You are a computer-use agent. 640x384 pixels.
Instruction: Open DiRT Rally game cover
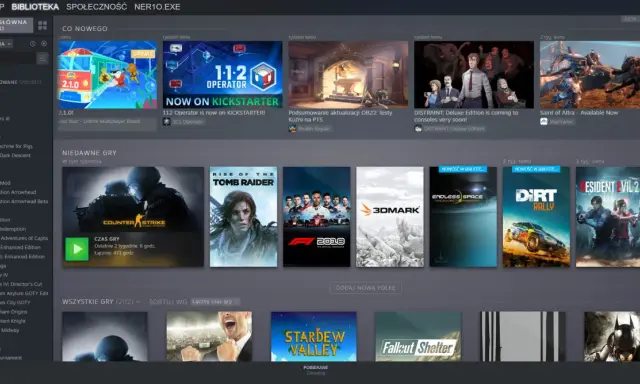(536, 217)
